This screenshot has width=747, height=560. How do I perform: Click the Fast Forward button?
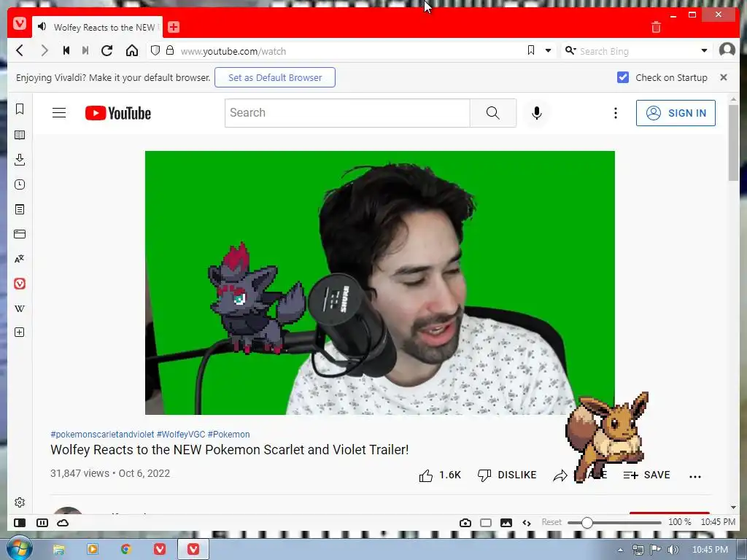[85, 50]
